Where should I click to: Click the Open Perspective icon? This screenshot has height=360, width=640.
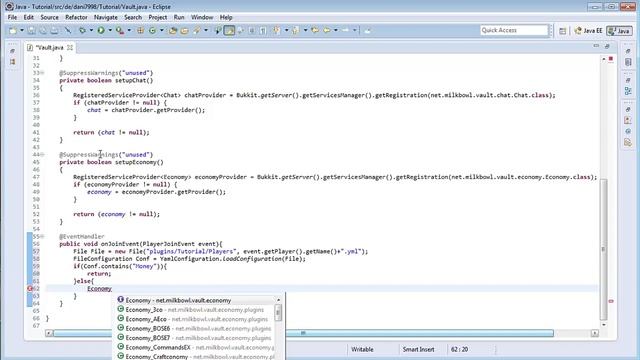(x=562, y=31)
